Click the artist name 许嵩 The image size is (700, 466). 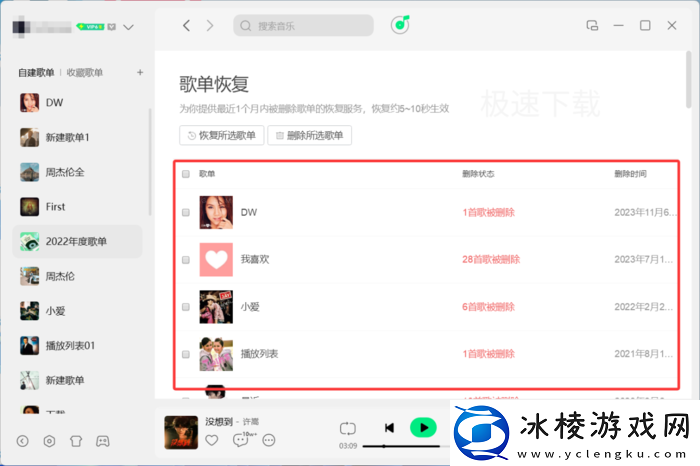click(251, 421)
